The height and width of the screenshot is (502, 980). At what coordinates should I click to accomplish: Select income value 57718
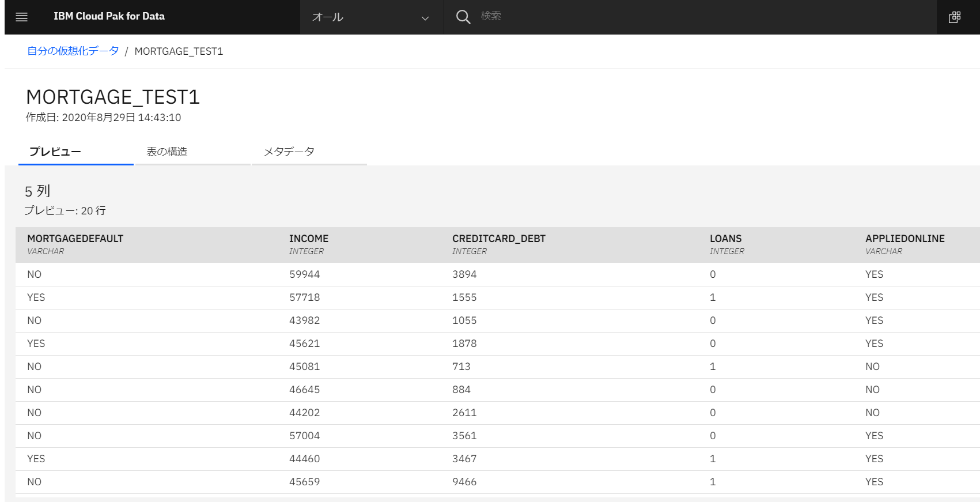point(304,297)
